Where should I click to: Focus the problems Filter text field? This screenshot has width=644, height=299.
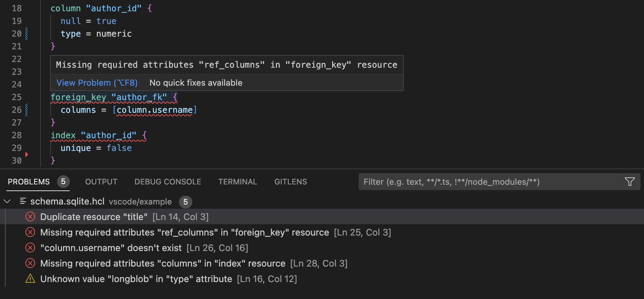coord(490,182)
